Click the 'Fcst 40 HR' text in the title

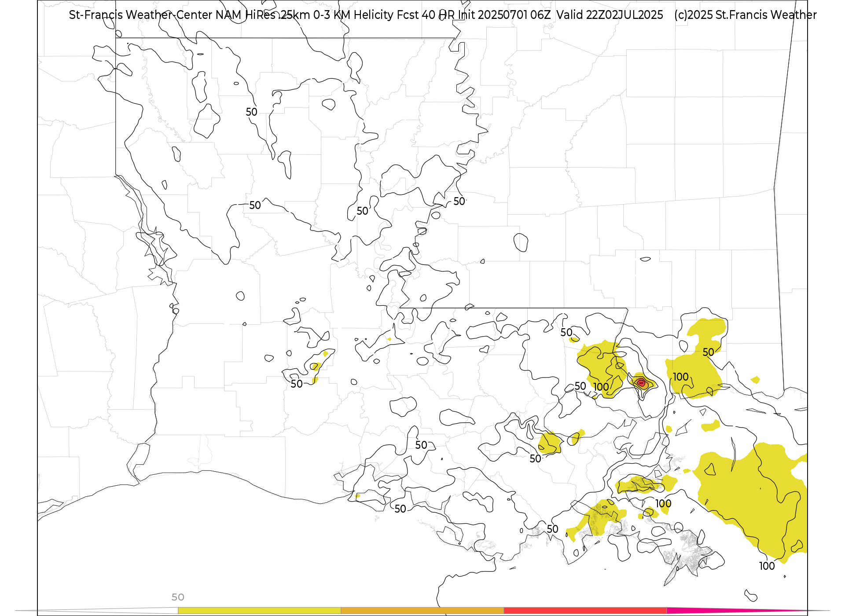(426, 15)
